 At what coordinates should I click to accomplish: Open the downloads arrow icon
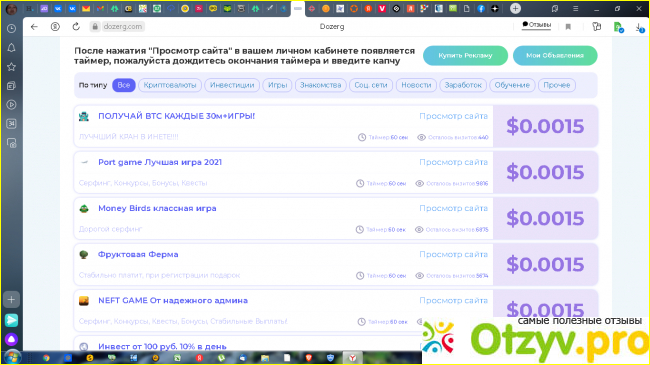click(639, 27)
